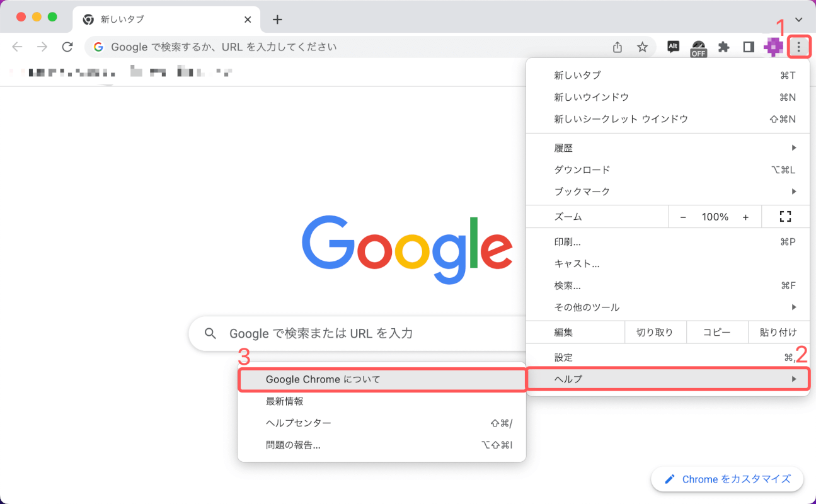The image size is (816, 504).
Task: Click the 編集 label in the menu
Action: pyautogui.click(x=564, y=332)
